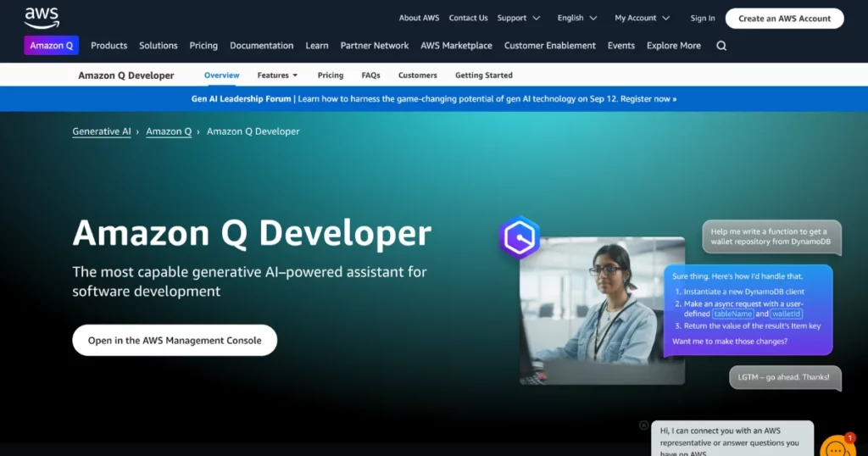
Task: Open the Learn menu
Action: pyautogui.click(x=317, y=46)
